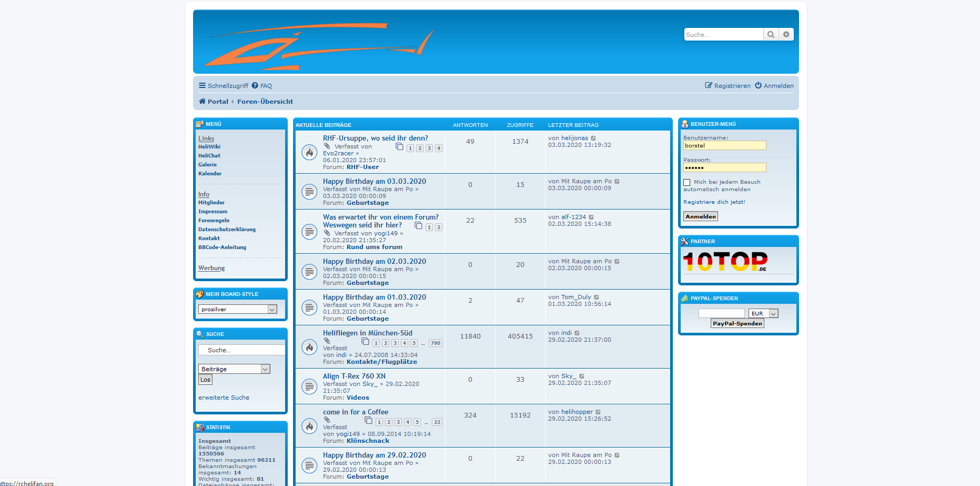
Task: Click the Benutzername input field
Action: tap(724, 146)
